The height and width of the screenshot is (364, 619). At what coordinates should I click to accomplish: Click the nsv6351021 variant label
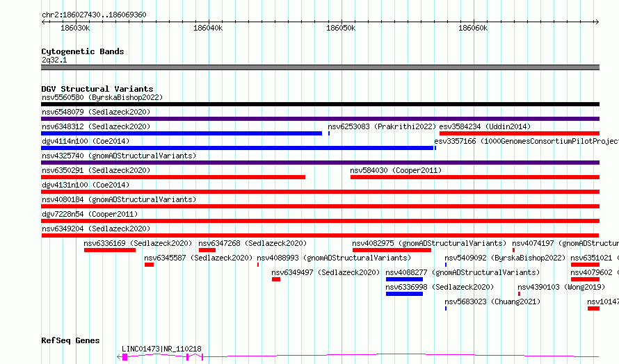click(x=595, y=258)
